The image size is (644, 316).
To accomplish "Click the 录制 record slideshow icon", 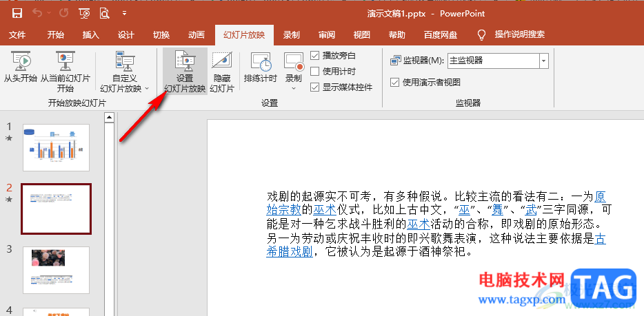I will click(294, 61).
